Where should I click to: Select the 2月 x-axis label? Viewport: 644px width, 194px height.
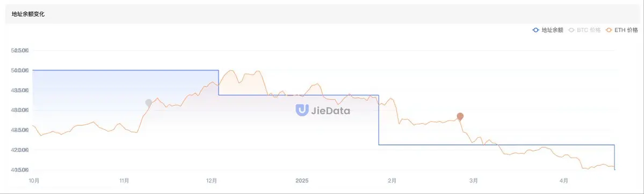pyautogui.click(x=392, y=180)
